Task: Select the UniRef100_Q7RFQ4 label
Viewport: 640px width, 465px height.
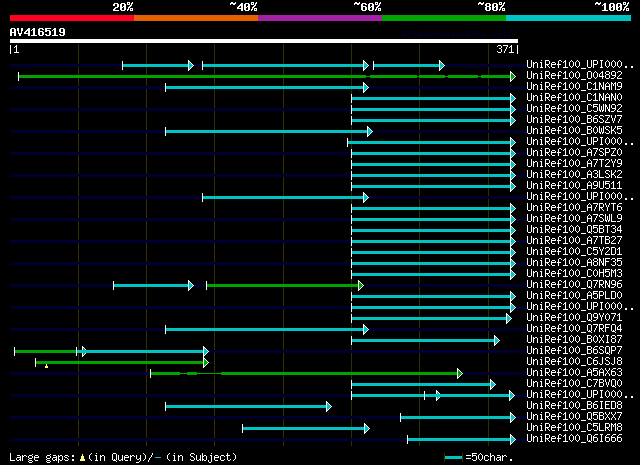Action: pos(574,329)
